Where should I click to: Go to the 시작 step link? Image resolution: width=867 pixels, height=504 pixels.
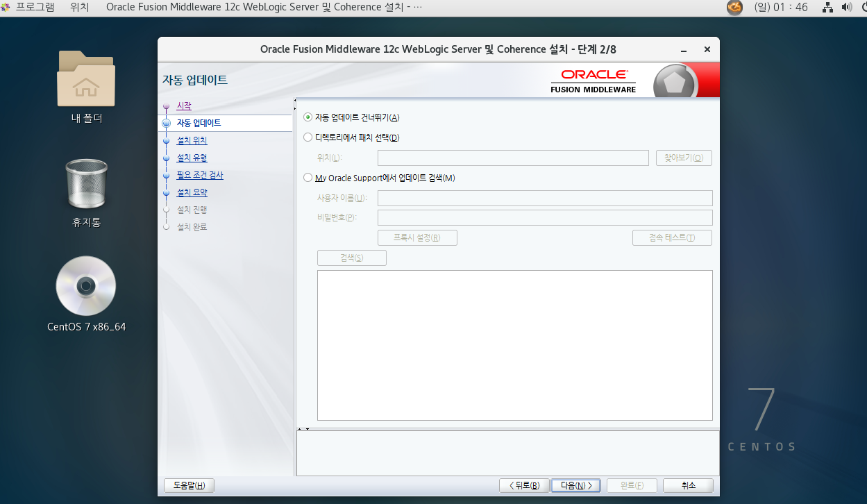tap(184, 106)
